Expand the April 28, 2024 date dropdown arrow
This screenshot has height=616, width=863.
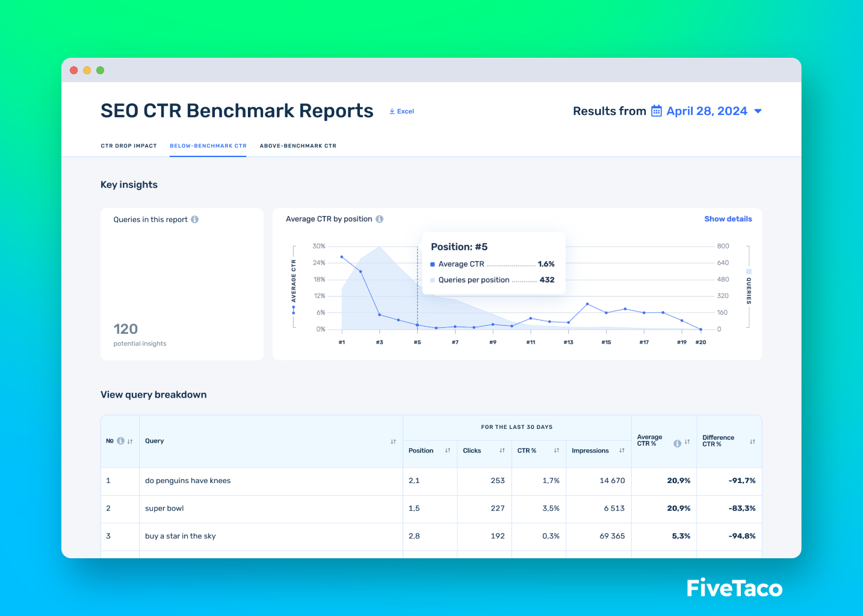[758, 111]
